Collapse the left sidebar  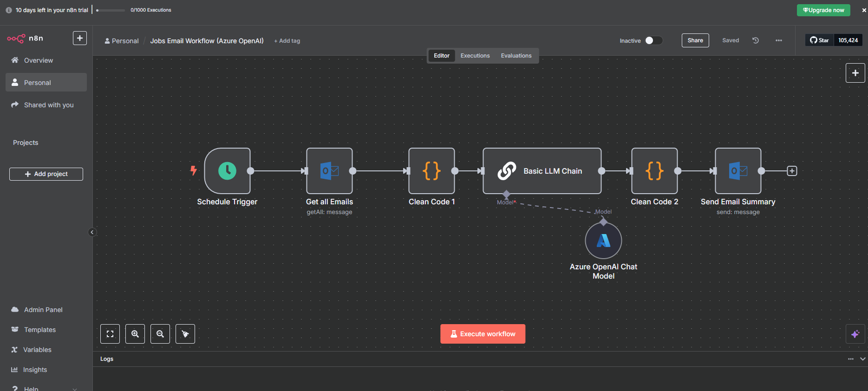tap(92, 232)
